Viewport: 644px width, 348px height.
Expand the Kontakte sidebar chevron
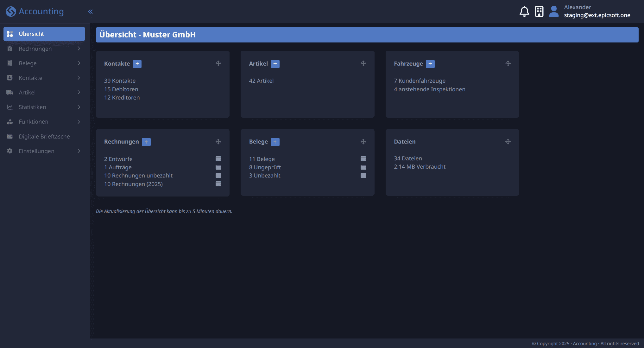click(x=79, y=78)
